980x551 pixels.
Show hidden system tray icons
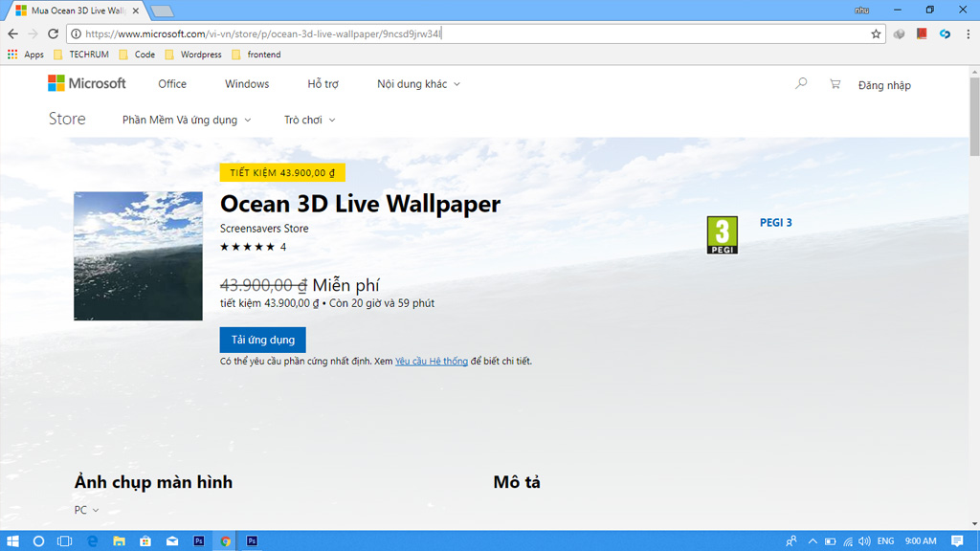click(813, 541)
